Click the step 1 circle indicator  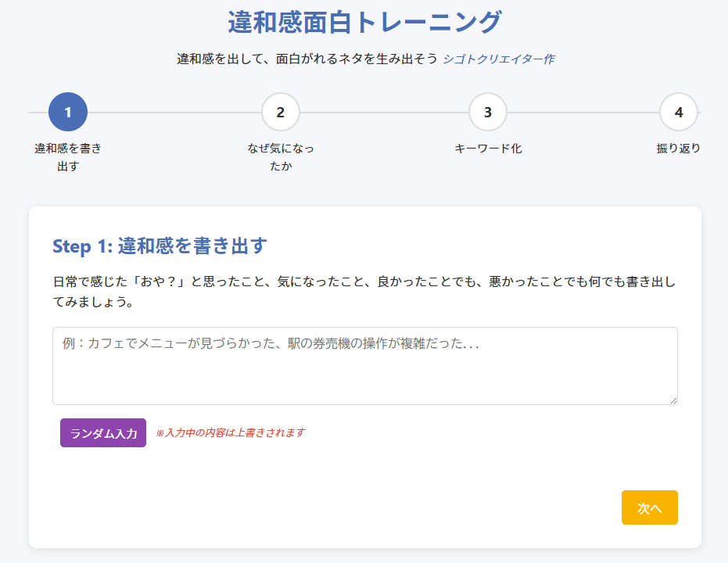click(68, 112)
